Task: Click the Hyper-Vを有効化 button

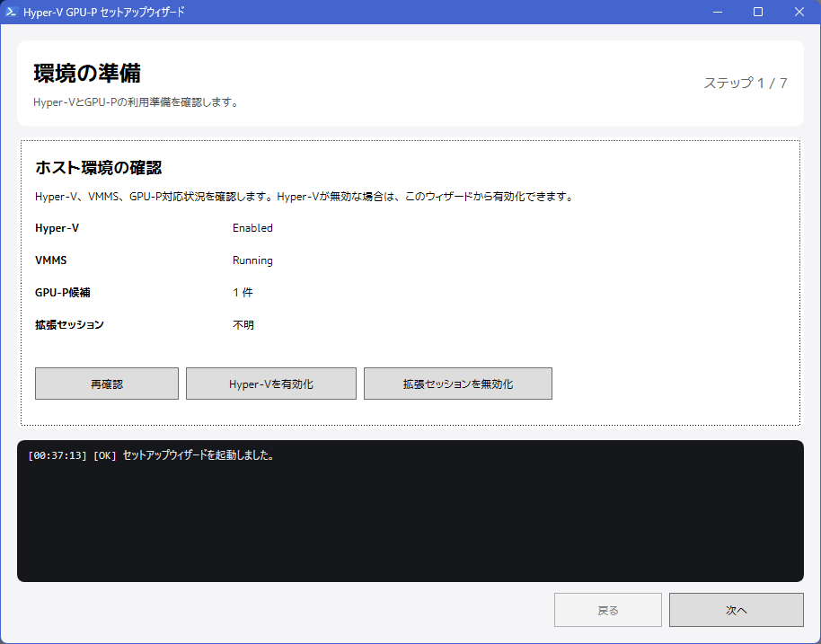Action: 271,384
